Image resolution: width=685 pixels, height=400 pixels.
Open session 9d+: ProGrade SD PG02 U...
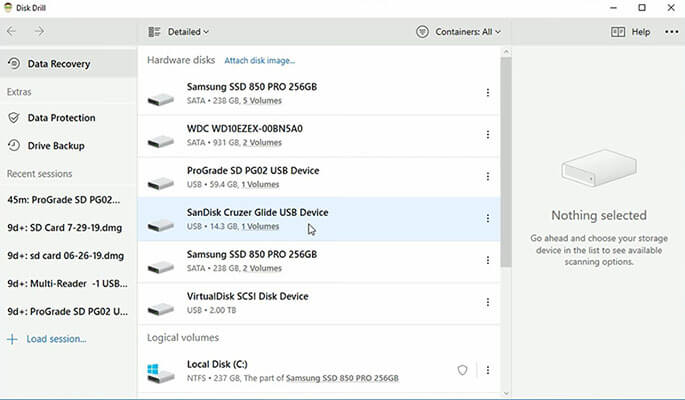tap(68, 312)
